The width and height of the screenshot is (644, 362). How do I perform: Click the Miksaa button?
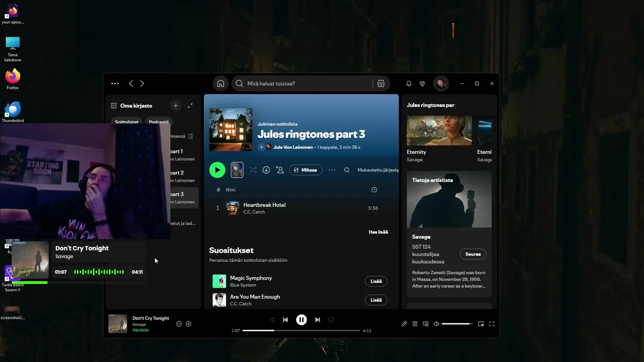305,170
